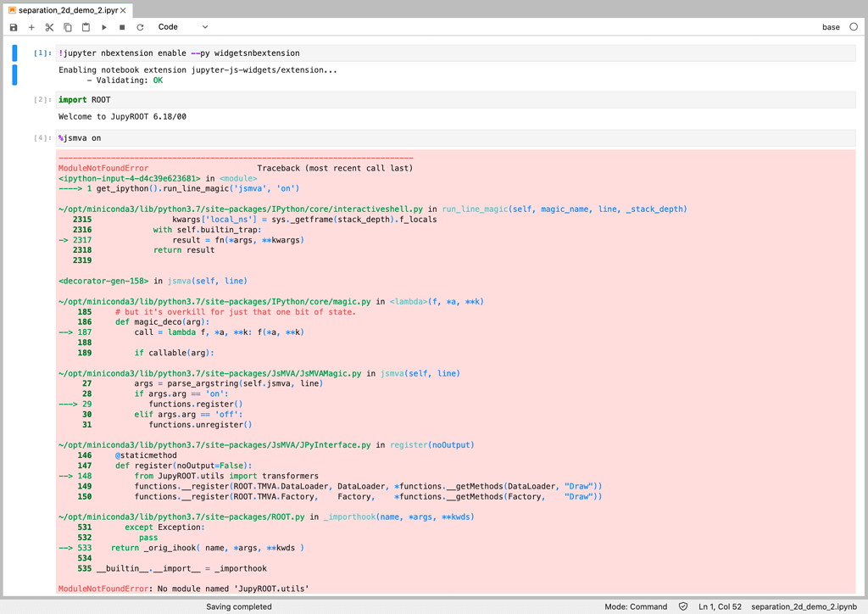This screenshot has height=614, width=868.
Task: Interrupt the kernel
Action: 122,26
